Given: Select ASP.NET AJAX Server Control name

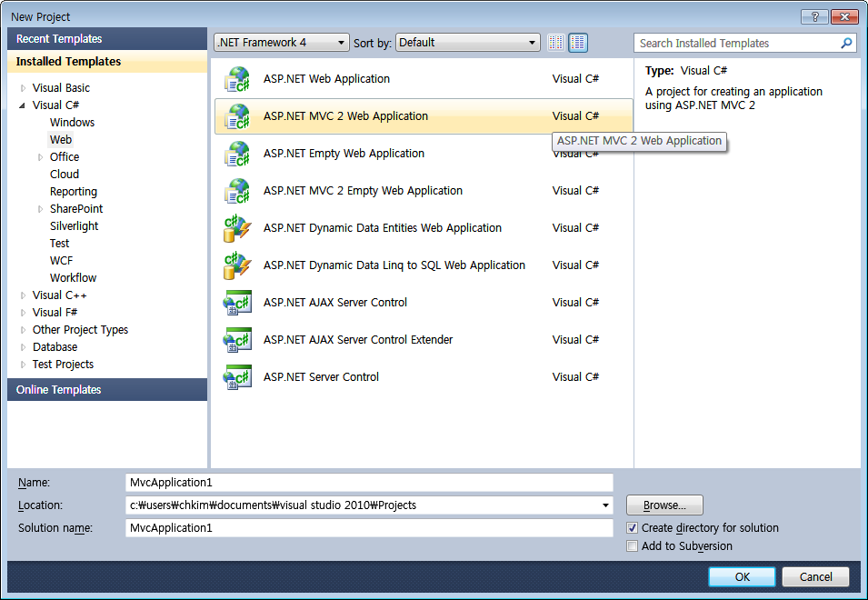Looking at the screenshot, I should (334, 303).
